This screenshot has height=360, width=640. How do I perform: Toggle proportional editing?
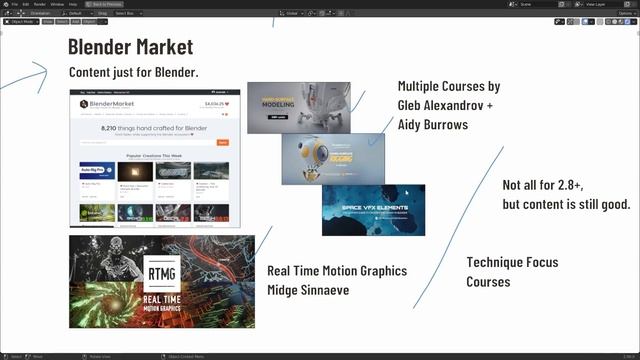tap(341, 13)
